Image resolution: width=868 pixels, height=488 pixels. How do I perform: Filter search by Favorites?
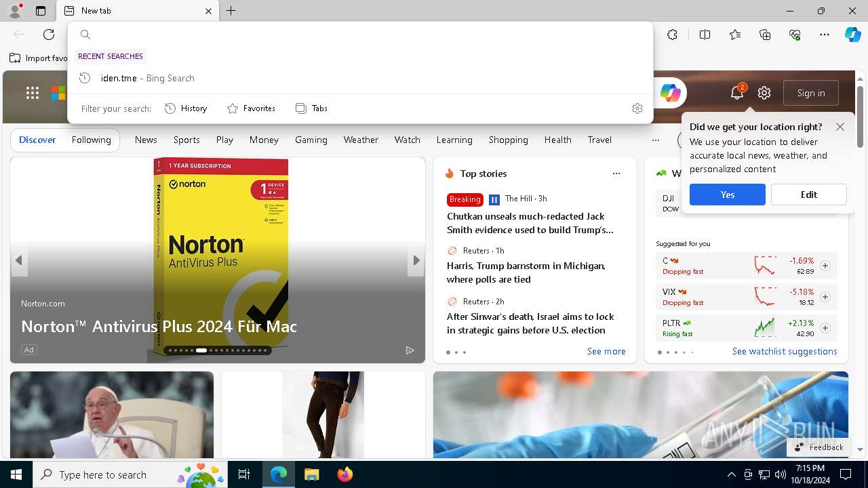tap(251, 108)
